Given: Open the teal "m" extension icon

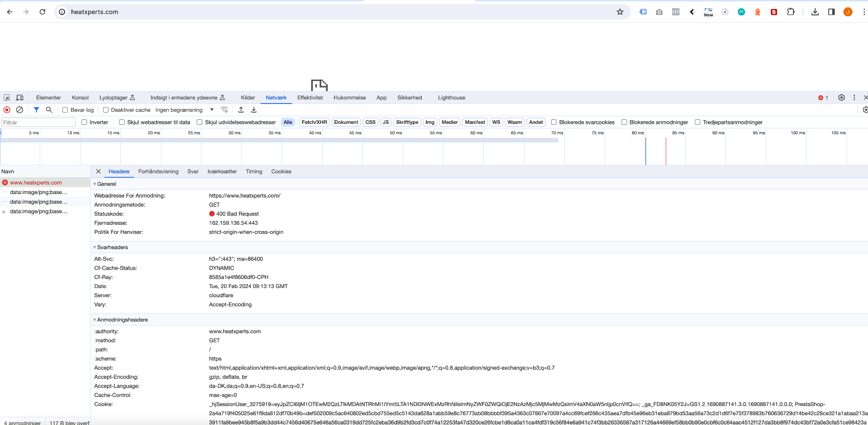Looking at the screenshot, I should 741,12.
